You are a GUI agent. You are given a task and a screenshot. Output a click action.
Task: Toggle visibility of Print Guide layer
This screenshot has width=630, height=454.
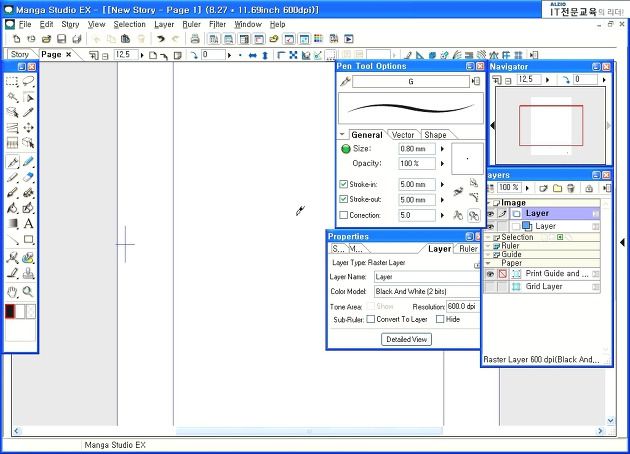[491, 274]
